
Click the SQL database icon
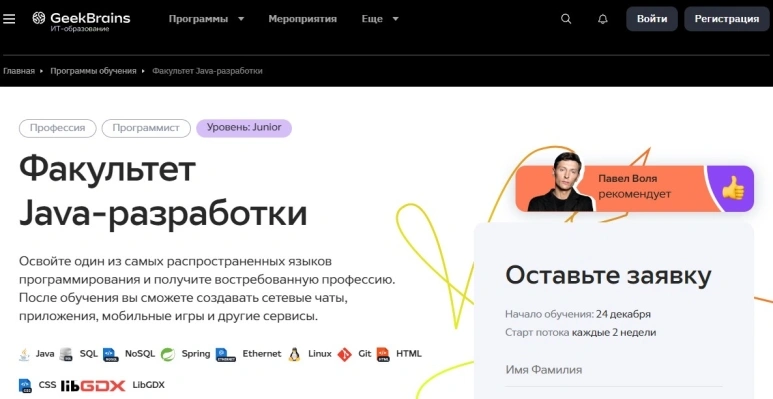point(66,354)
